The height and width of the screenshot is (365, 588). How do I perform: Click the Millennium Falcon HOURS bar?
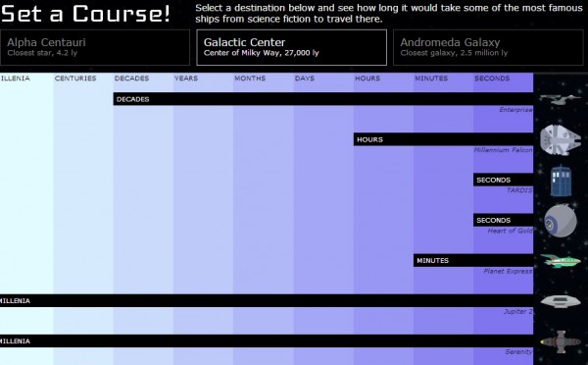pos(443,139)
